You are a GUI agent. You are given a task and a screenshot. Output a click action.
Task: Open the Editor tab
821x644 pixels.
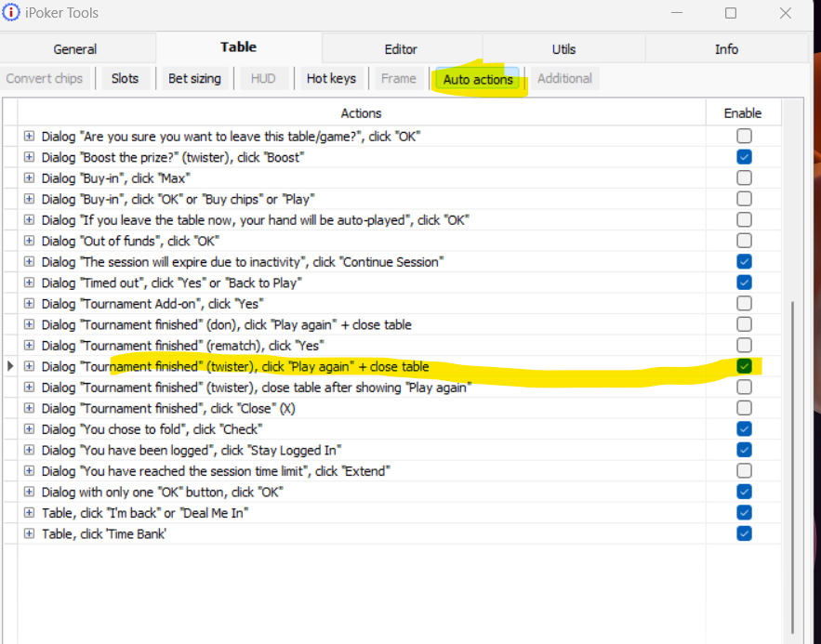tap(401, 49)
